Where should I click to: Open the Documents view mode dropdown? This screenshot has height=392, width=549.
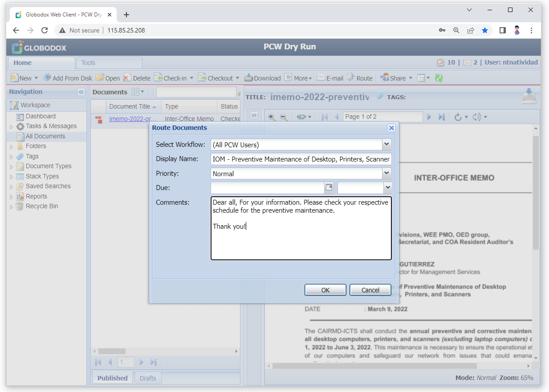(138, 92)
